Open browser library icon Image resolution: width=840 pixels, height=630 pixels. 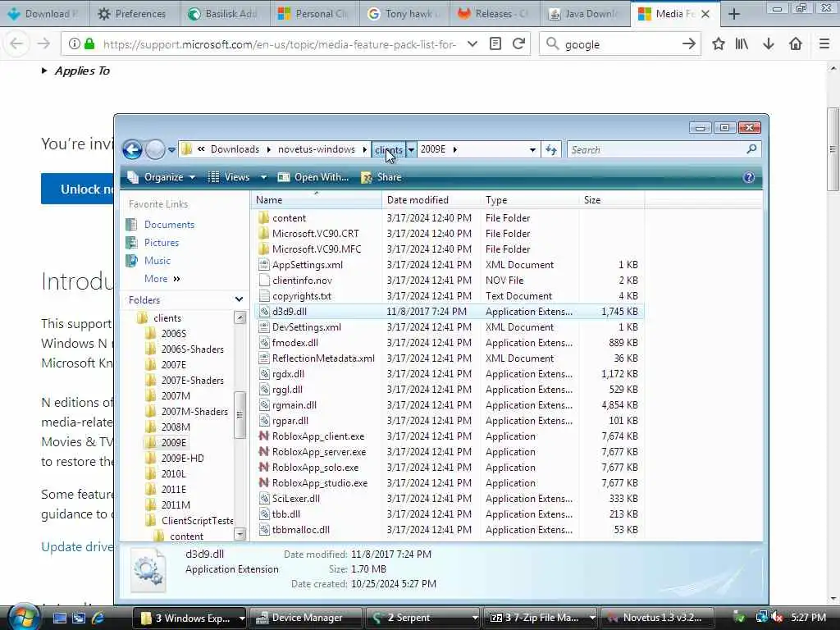742,44
